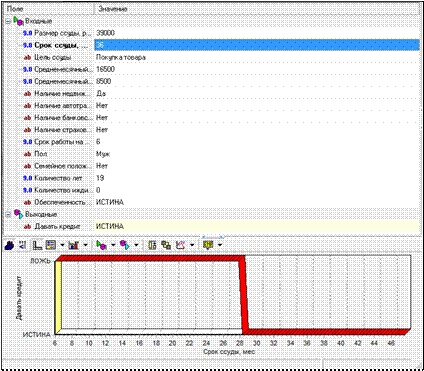Image resolution: width=424 pixels, height=371 pixels.
Task: Select the Количество иждивенцев field row
Action: click(211, 190)
